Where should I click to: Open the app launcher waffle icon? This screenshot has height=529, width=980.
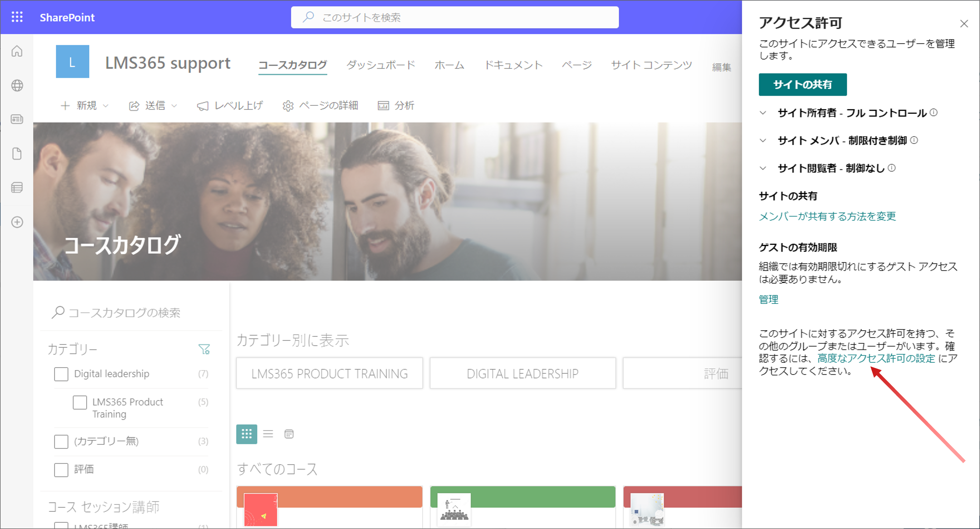[x=17, y=17]
